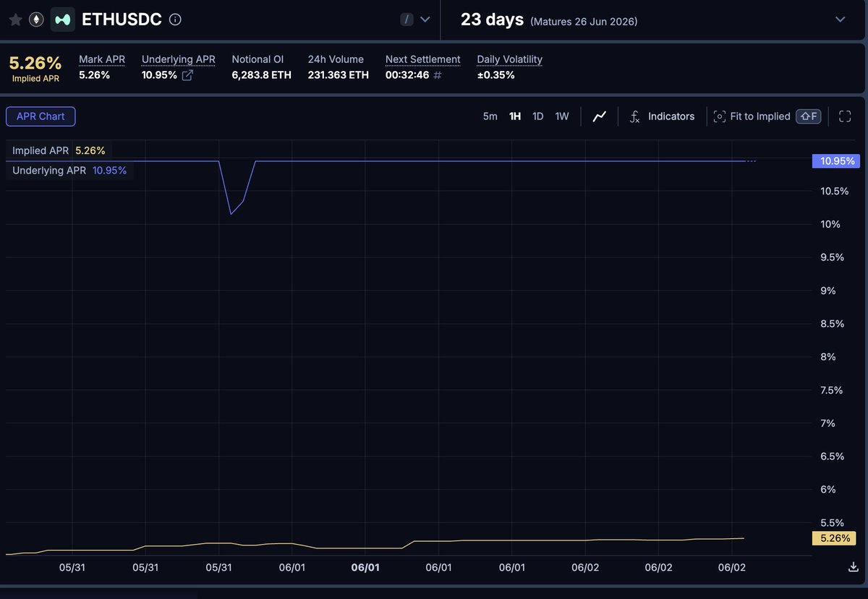Screen dimensions: 868x599
Task: Click the Underlying APR header label
Action: (179, 59)
